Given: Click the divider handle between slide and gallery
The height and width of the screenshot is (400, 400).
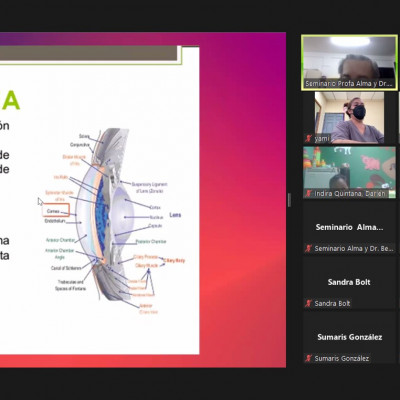Looking at the screenshot, I should pyautogui.click(x=289, y=200).
